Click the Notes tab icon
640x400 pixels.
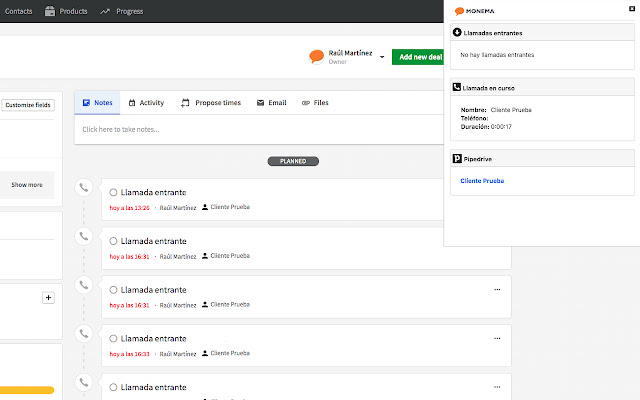86,102
